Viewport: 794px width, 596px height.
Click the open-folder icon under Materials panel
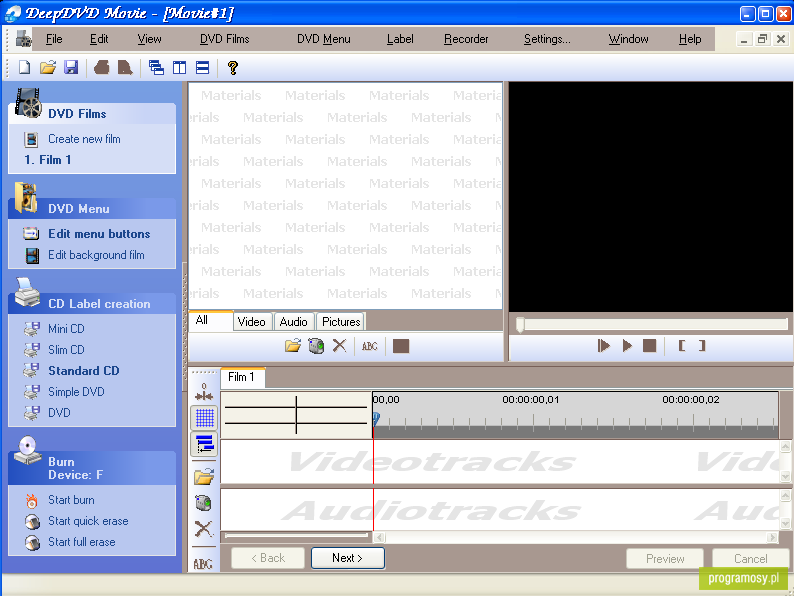click(293, 346)
